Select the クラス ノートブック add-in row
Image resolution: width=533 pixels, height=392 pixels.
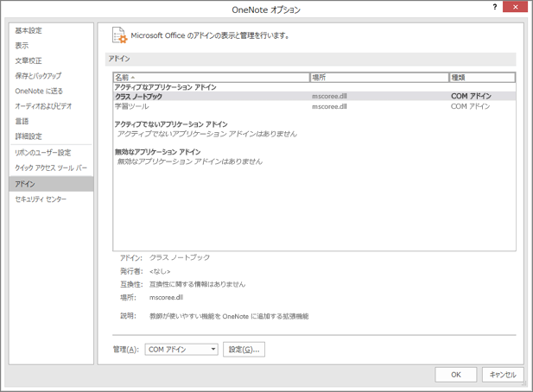pyautogui.click(x=314, y=96)
